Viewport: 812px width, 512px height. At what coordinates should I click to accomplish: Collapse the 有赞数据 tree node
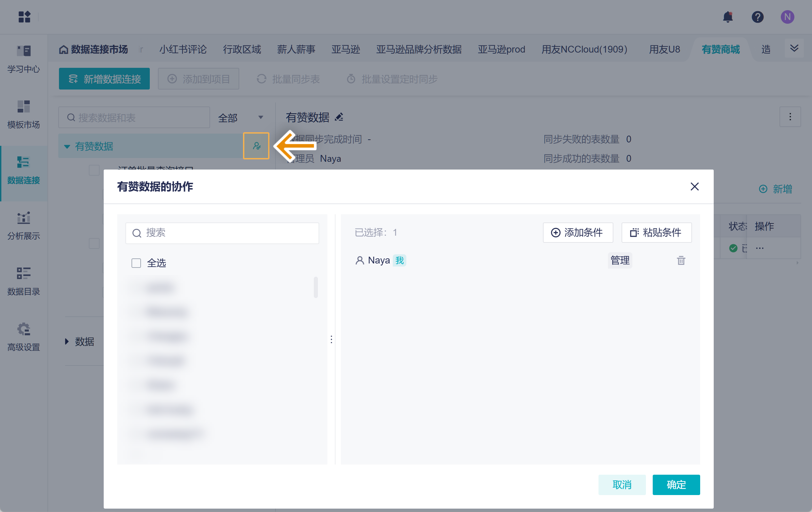click(67, 146)
